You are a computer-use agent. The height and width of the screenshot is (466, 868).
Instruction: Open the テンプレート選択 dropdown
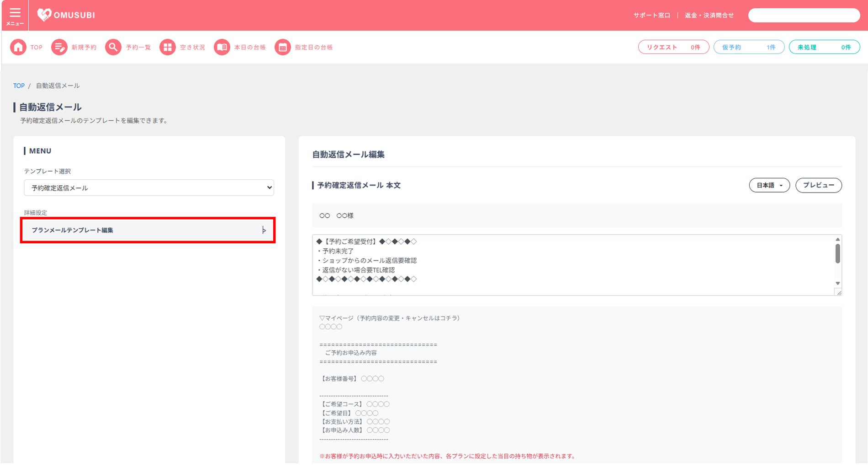pos(149,188)
